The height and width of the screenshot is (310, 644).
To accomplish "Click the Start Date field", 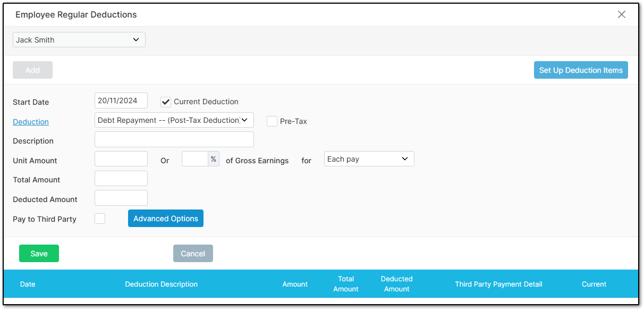I will pyautogui.click(x=121, y=100).
